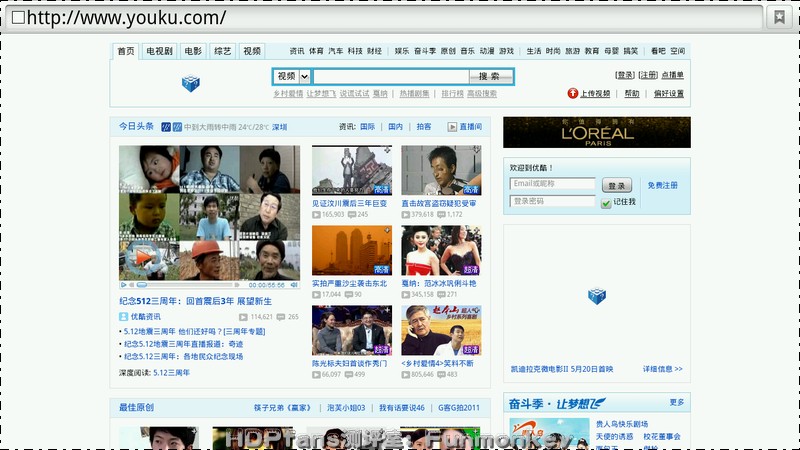This screenshot has height=450, width=800.
Task: Click comment icon beside 265
Action: pyautogui.click(x=281, y=317)
